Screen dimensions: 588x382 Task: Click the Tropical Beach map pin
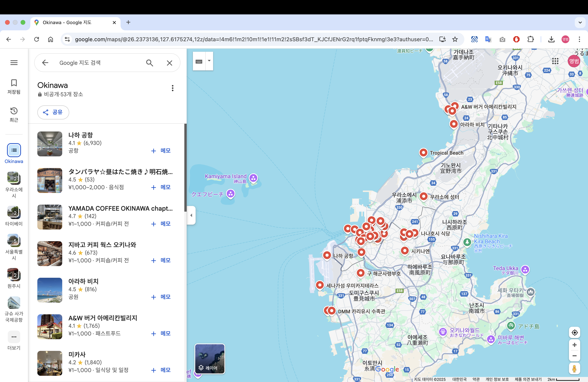423,153
